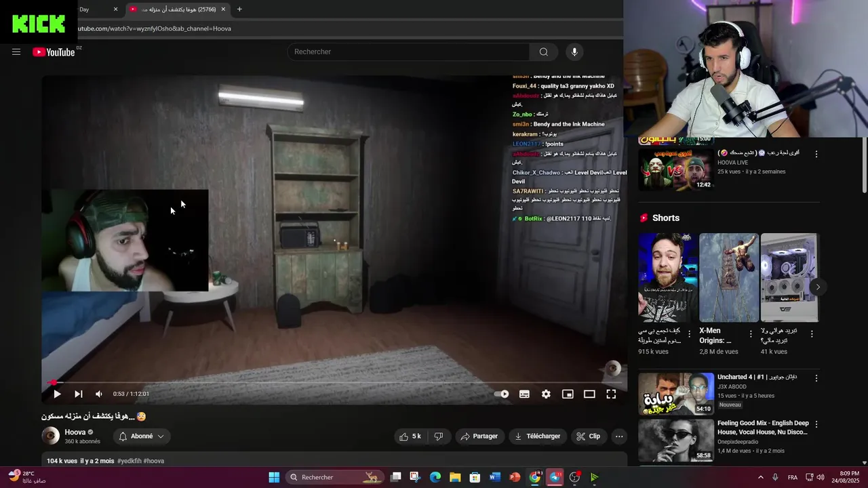
Task: Enter fullscreen mode
Action: [611, 394]
